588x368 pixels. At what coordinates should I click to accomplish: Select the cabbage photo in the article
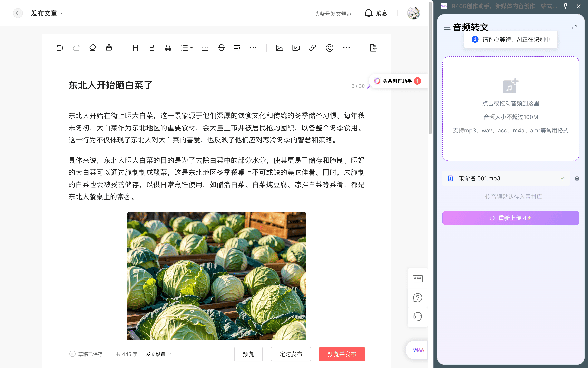coord(216,276)
